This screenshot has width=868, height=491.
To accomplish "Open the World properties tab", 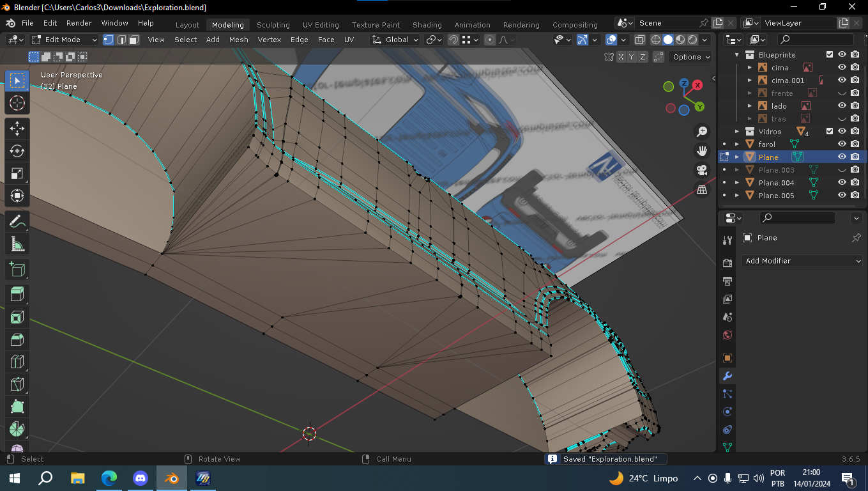I will click(x=727, y=335).
